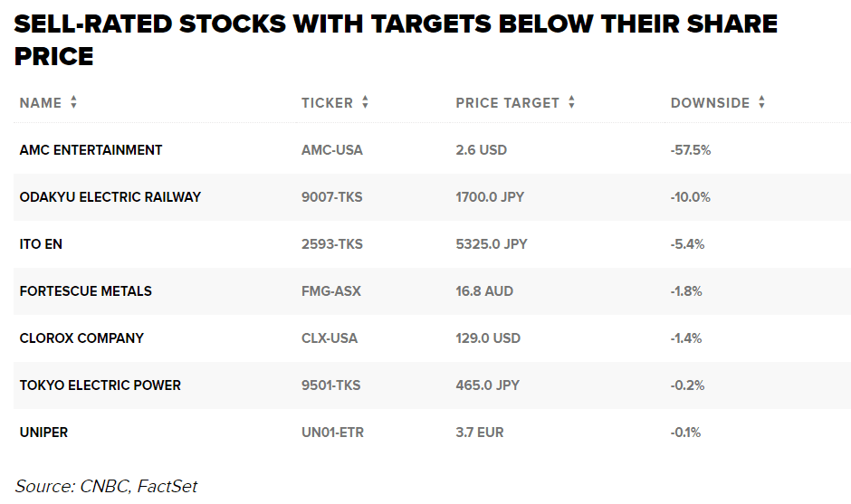This screenshot has width=851, height=504.
Task: Click the AMC-USA ticker cell
Action: point(331,150)
